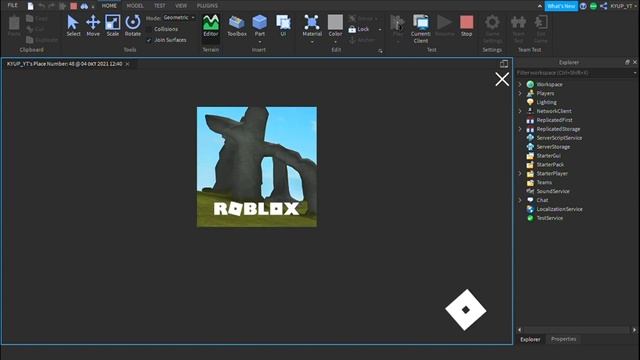Click the Play test button
Viewport: 640px width, 360px height.
[x=398, y=25]
